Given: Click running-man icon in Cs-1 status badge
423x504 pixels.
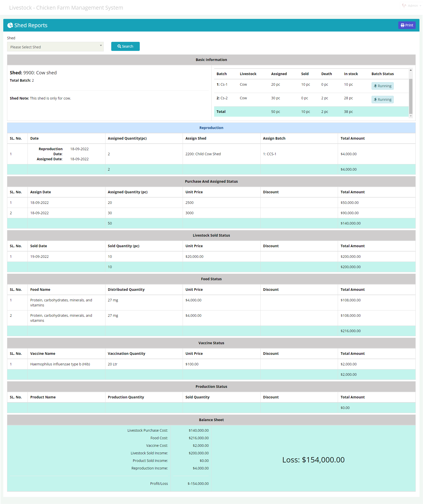Looking at the screenshot, I should click(x=375, y=86).
